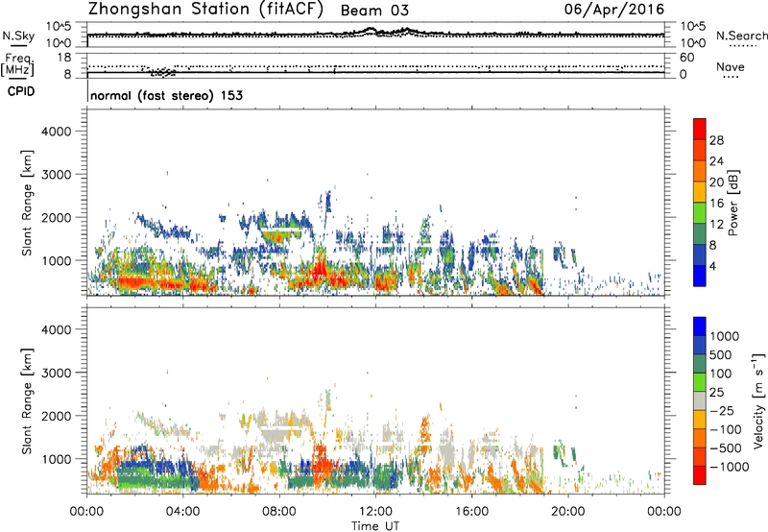
Task: Click the 'Velocity [m s-1]' colorbar label
Action: [758, 400]
